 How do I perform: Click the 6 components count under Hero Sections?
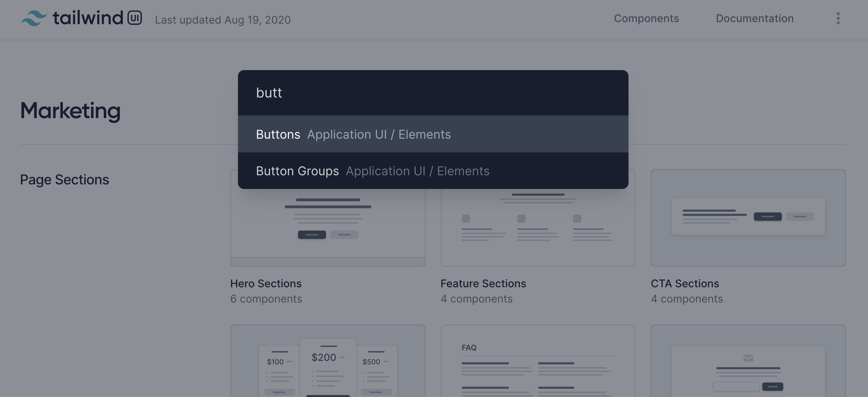[266, 299]
